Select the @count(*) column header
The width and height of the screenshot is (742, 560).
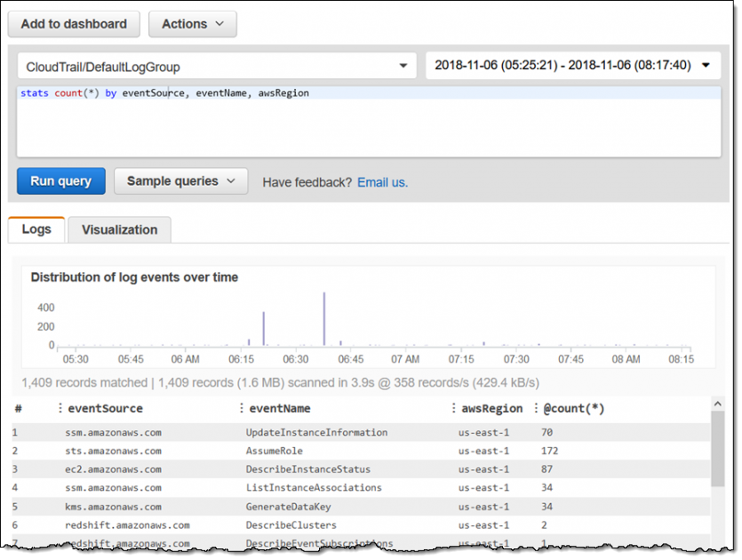[x=573, y=409]
